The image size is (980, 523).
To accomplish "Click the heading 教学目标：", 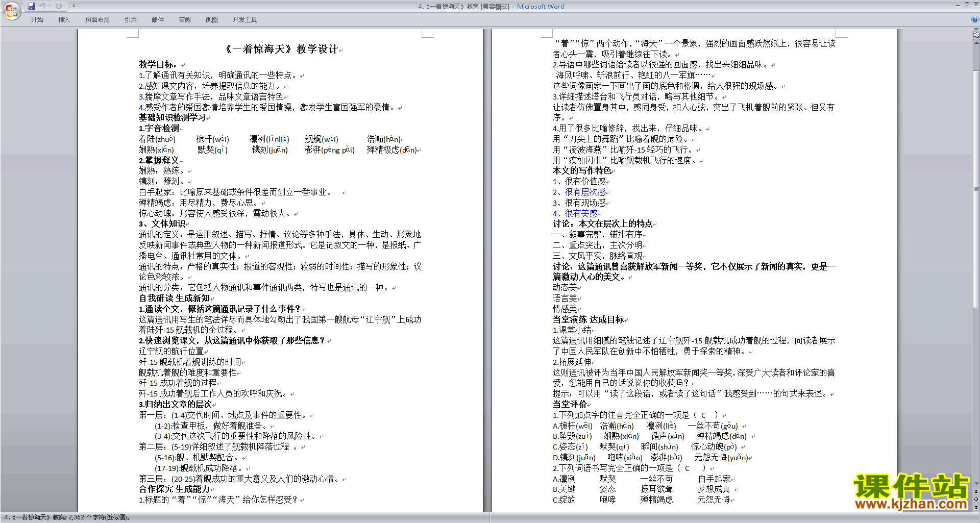I will click(158, 65).
